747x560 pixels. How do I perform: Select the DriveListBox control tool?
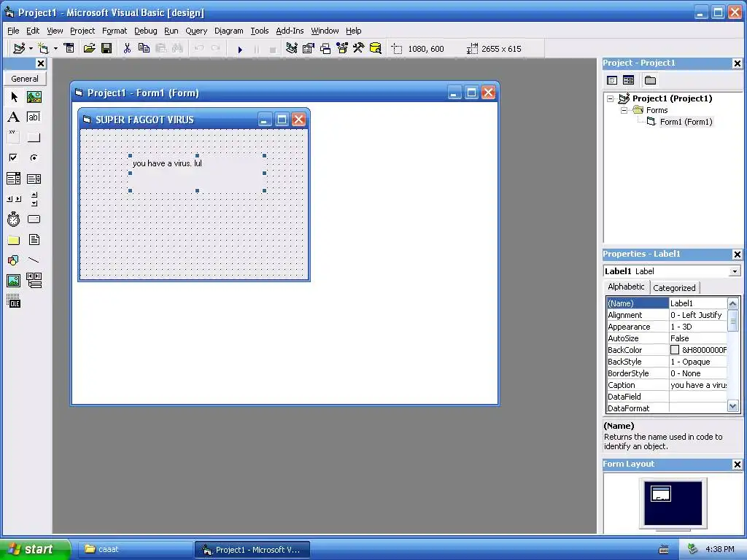(34, 219)
